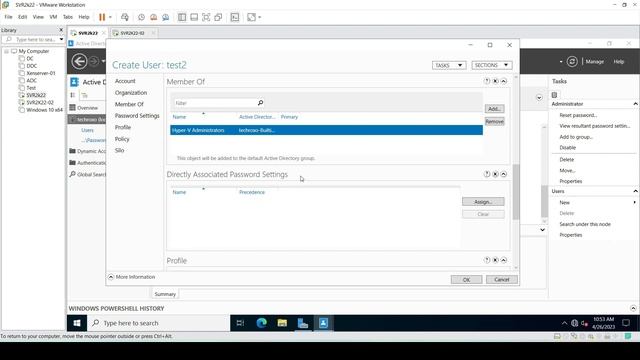The height and width of the screenshot is (360, 640).
Task: Click Add to group... in Tasks pane
Action: point(576,137)
